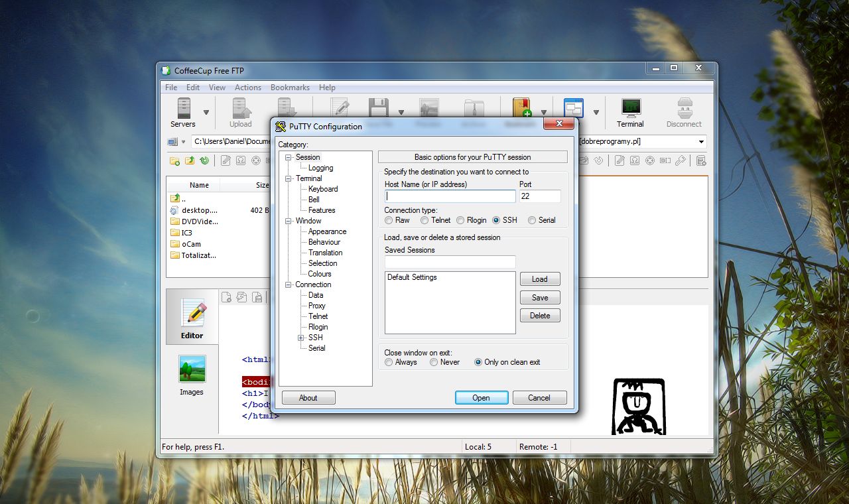The width and height of the screenshot is (849, 504).
Task: Open the Bookmark toolbar dropdown arrow
Action: pyautogui.click(x=544, y=113)
